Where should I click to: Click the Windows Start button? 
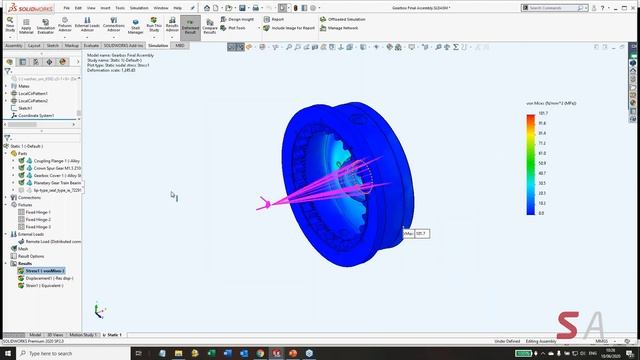(x=8, y=353)
